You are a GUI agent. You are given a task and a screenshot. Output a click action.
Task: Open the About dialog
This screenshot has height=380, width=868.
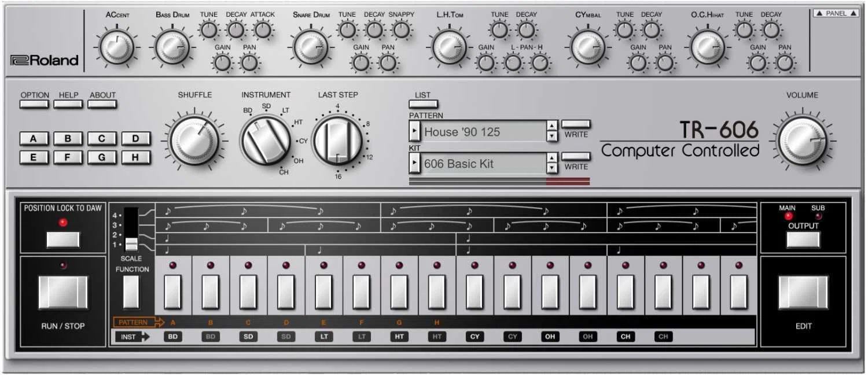coord(102,105)
